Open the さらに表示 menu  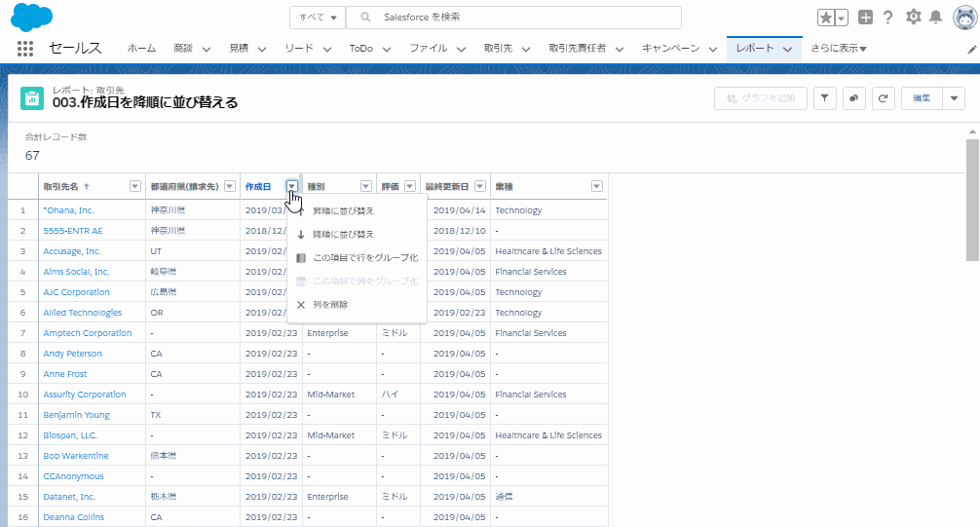click(x=838, y=48)
